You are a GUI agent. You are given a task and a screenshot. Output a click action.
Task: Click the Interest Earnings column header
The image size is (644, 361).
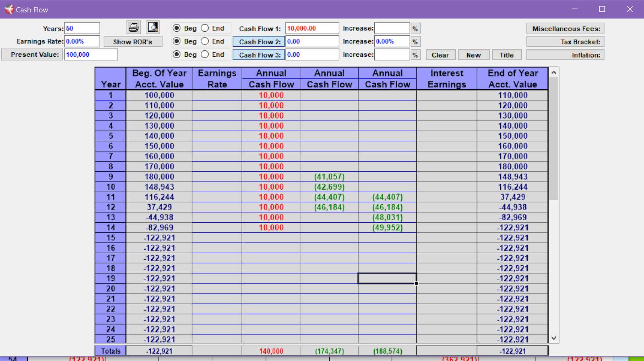447,79
